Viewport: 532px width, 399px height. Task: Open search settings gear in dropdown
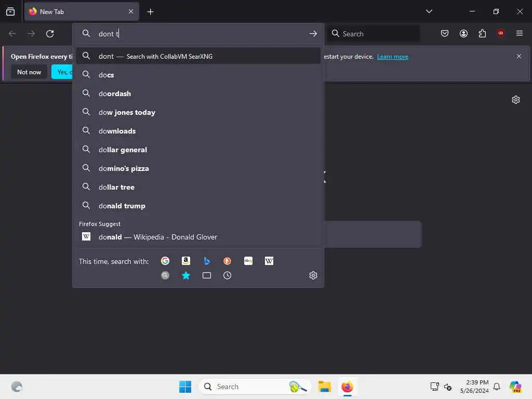[313, 275]
